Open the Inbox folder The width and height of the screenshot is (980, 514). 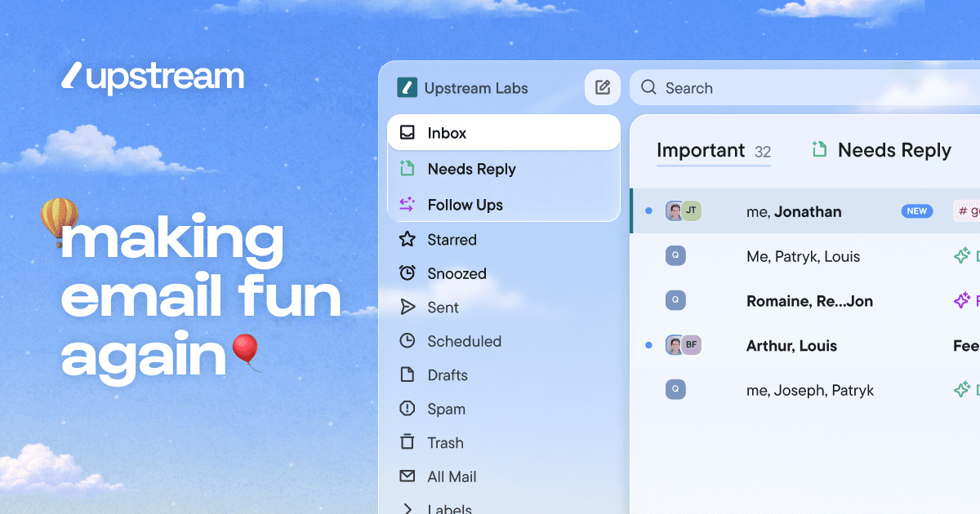[x=504, y=132]
